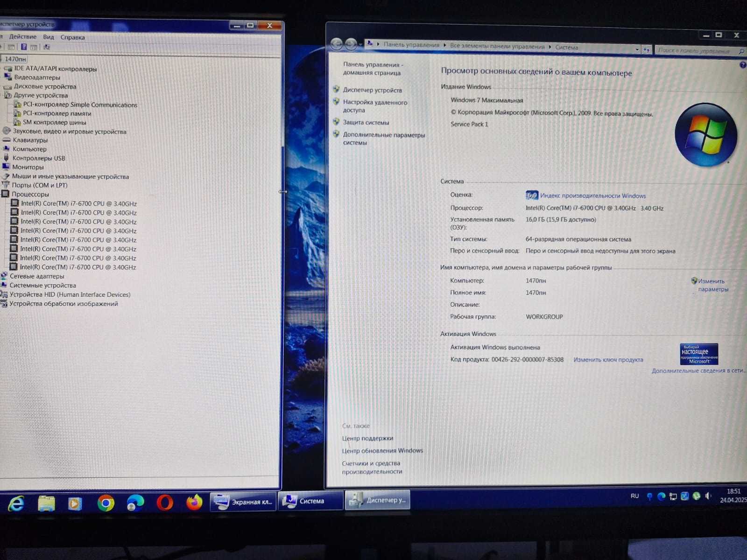
Task: Open Индекс производительности Windows link
Action: [x=593, y=196]
